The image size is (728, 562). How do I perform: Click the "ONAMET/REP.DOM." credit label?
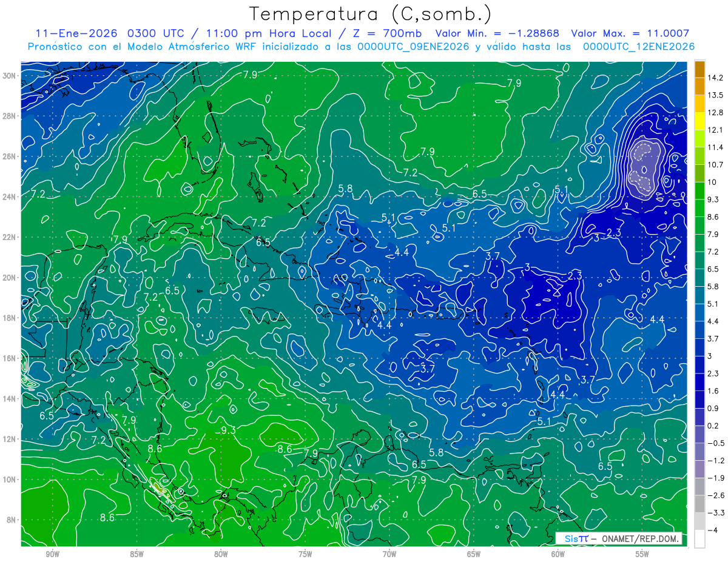click(x=641, y=538)
